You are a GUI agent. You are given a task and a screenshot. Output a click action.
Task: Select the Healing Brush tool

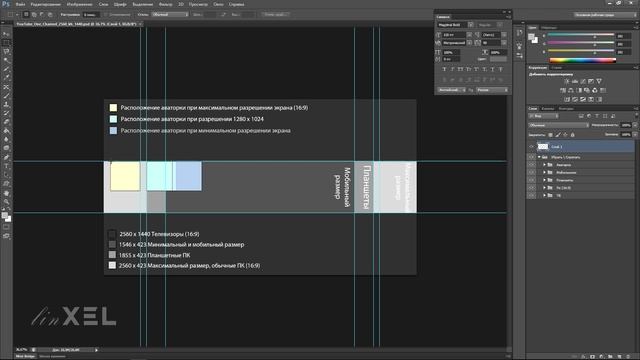point(6,87)
